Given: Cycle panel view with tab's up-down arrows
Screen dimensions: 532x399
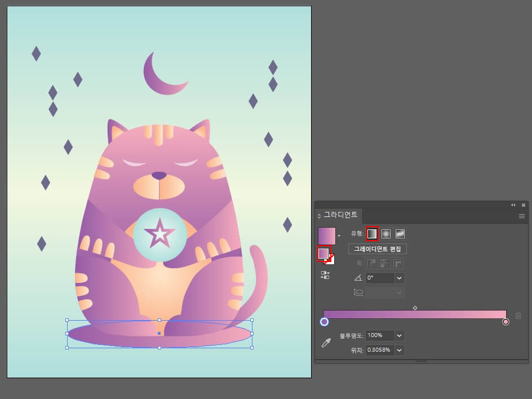Looking at the screenshot, I should (320, 216).
